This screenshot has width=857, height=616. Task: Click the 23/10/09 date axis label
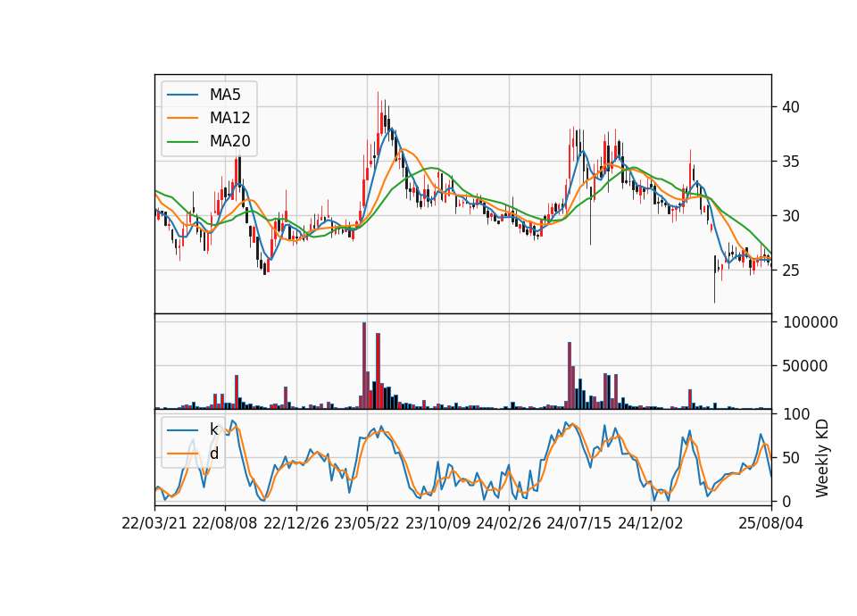pyautogui.click(x=437, y=523)
